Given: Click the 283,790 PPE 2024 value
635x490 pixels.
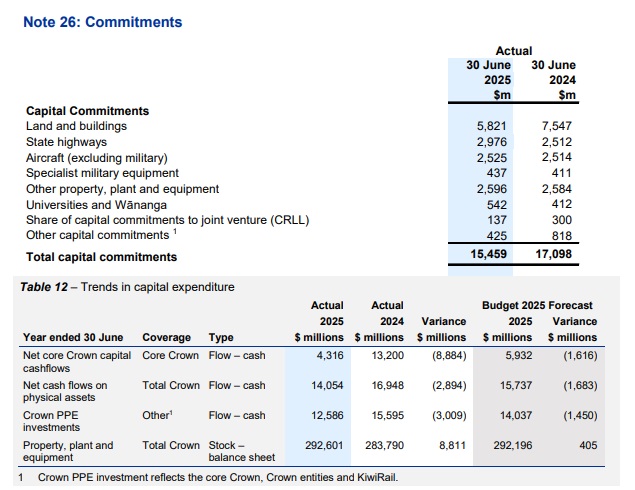Looking at the screenshot, I should [384, 445].
